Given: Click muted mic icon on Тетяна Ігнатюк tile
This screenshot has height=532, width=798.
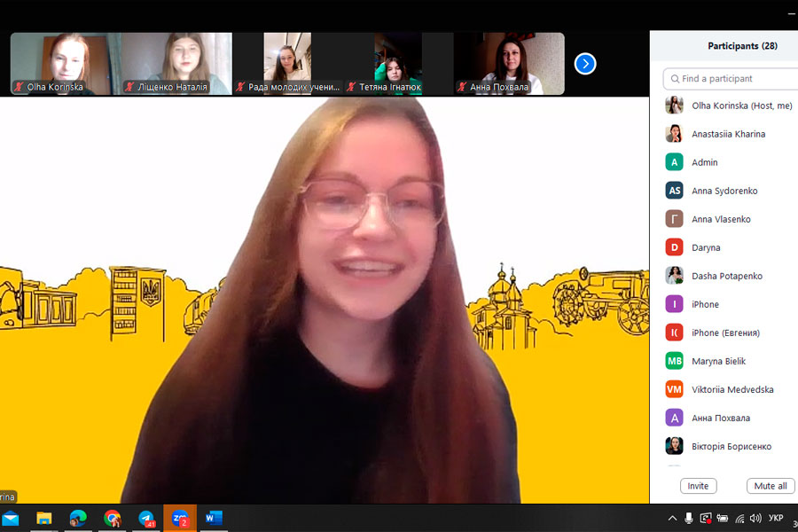Looking at the screenshot, I should pos(351,87).
